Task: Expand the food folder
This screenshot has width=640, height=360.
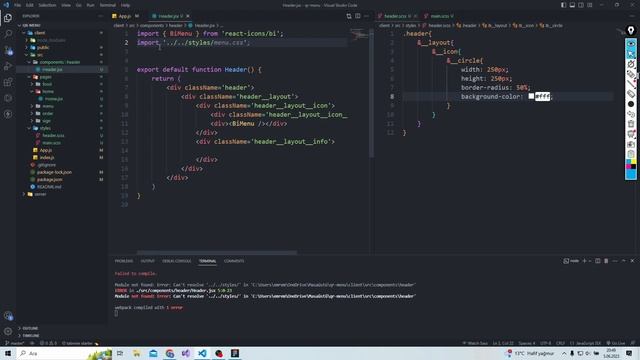Action: (x=32, y=84)
